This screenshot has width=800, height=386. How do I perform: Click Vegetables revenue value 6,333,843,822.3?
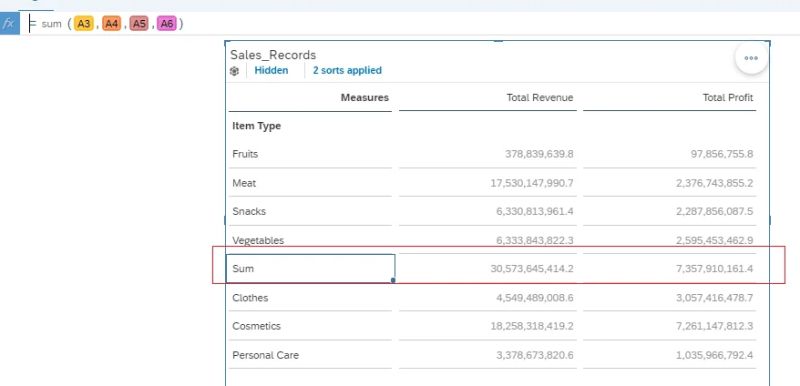(x=534, y=240)
